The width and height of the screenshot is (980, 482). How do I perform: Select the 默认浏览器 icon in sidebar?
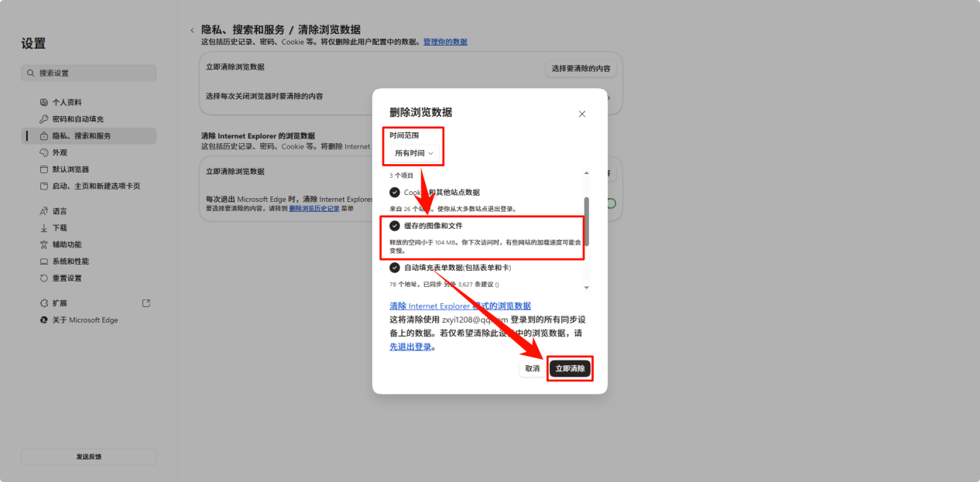tap(45, 169)
